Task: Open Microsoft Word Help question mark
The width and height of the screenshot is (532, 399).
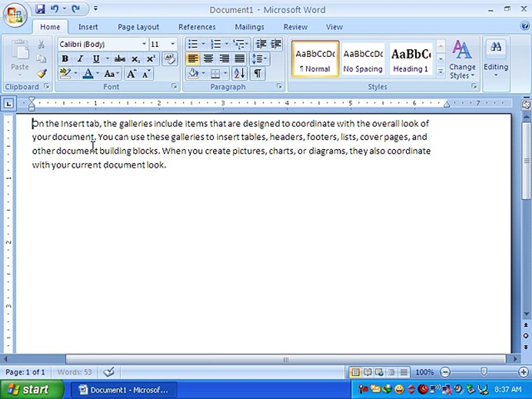Action: coord(525,26)
